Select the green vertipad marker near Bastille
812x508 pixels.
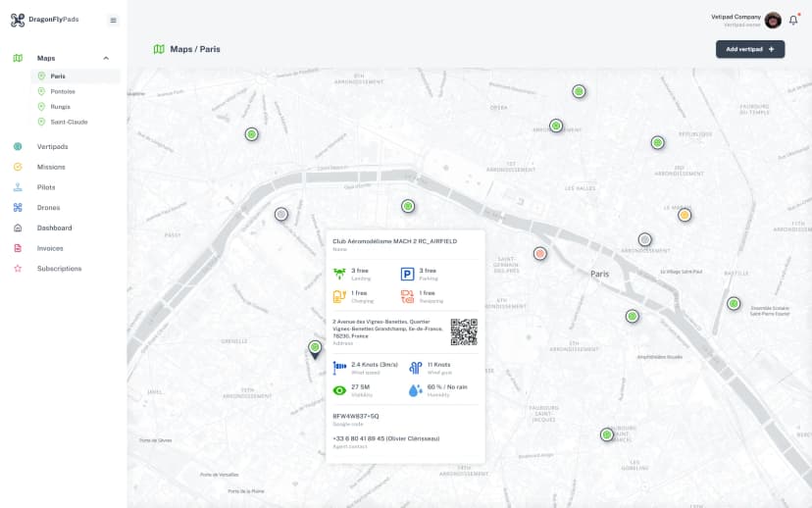[734, 303]
